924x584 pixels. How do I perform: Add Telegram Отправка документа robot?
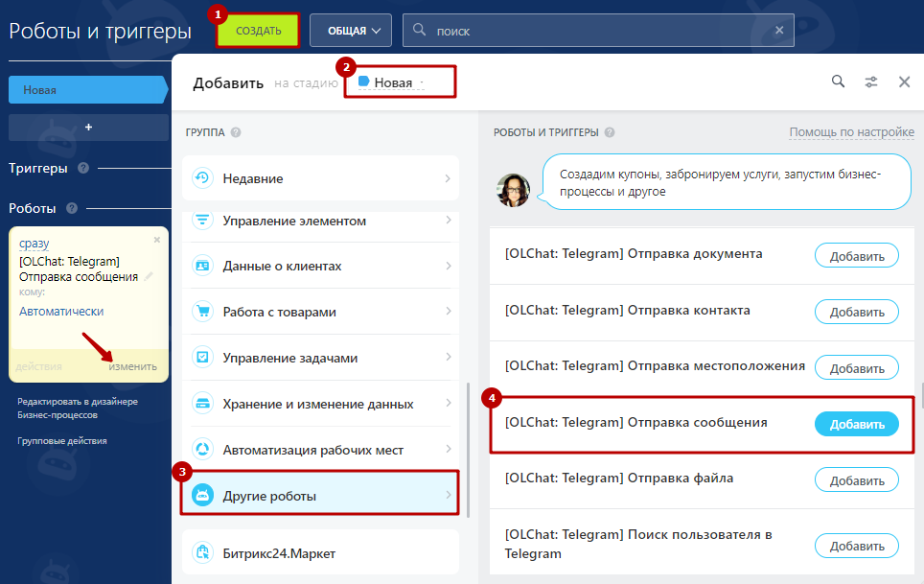857,256
